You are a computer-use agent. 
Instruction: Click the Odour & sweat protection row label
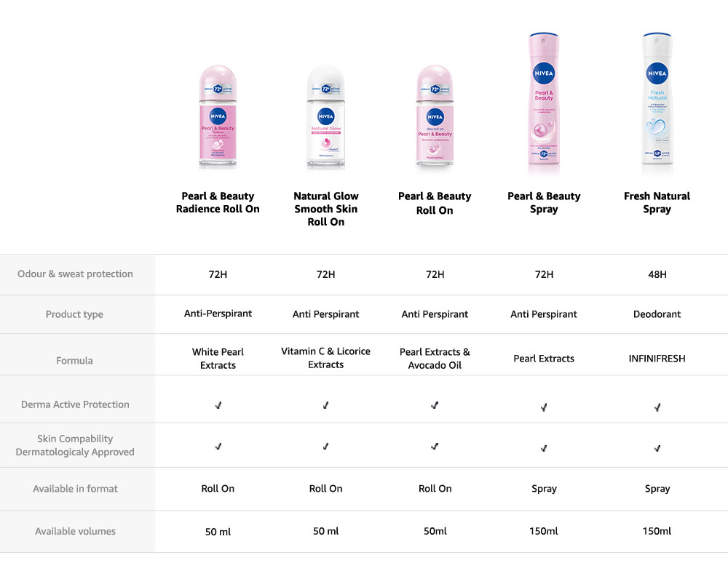point(76,274)
